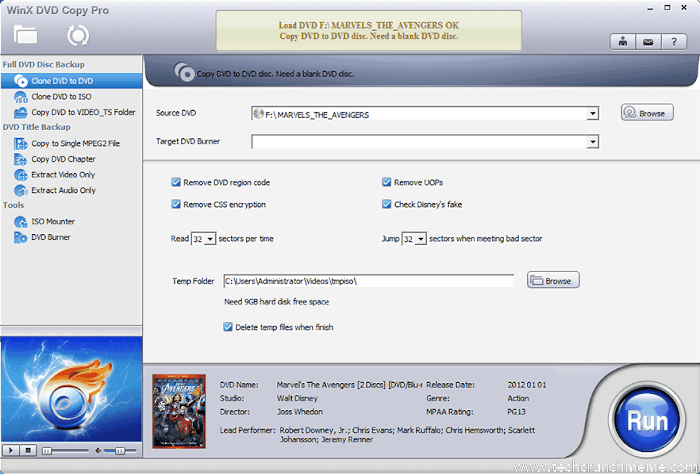Click the Clone DVD to ISO icon

(21, 96)
